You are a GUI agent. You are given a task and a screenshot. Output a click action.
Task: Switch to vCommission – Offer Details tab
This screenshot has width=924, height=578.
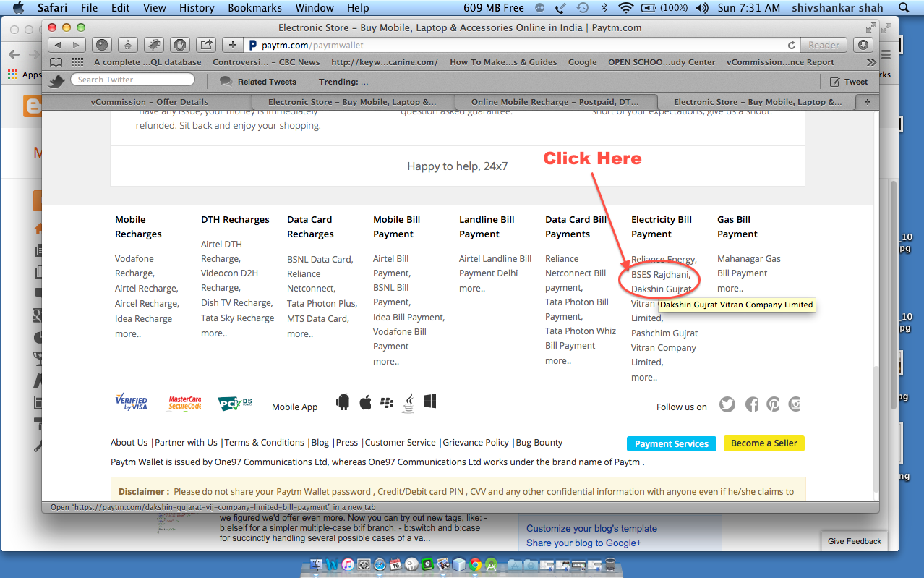tap(149, 102)
